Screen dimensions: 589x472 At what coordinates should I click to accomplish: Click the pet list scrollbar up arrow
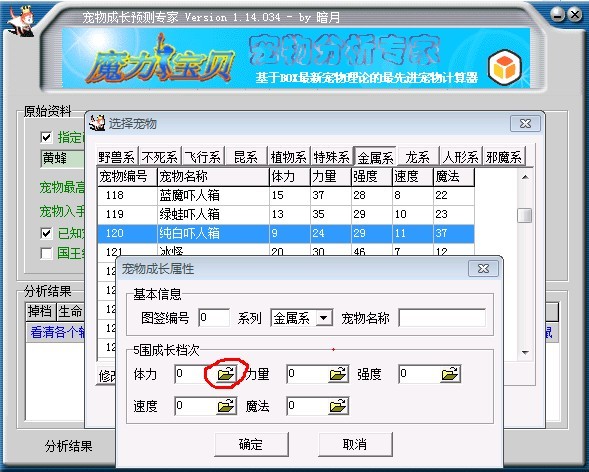click(x=525, y=177)
